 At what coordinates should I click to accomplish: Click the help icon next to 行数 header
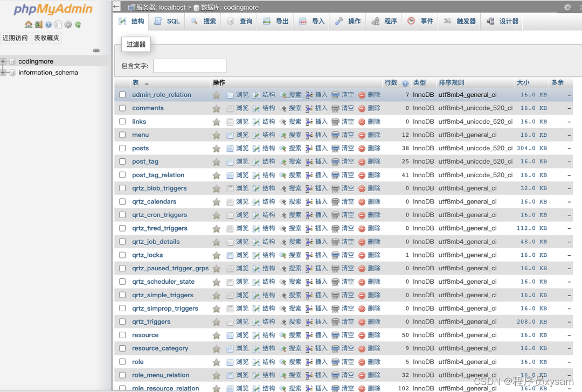(405, 83)
